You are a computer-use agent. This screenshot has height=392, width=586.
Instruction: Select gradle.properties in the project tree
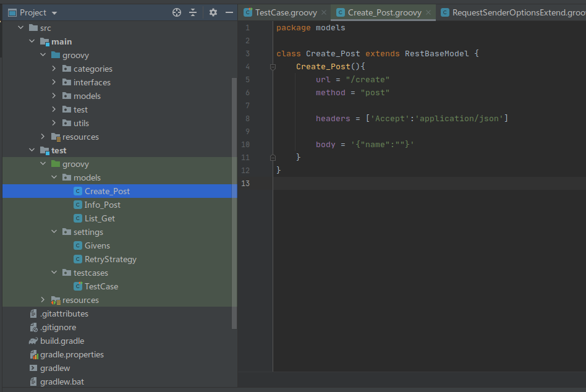click(72, 355)
